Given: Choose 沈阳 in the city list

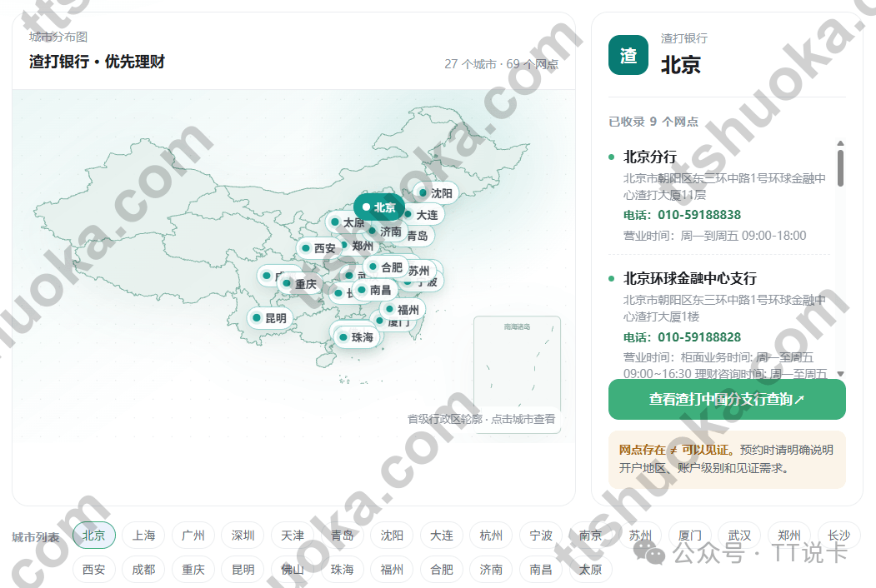Looking at the screenshot, I should tap(392, 536).
